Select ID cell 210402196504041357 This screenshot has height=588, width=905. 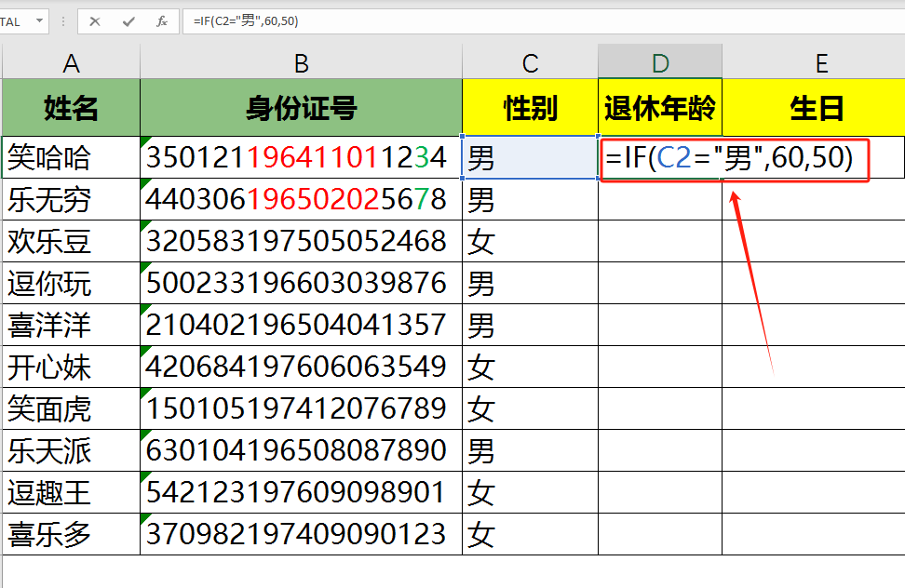click(302, 325)
